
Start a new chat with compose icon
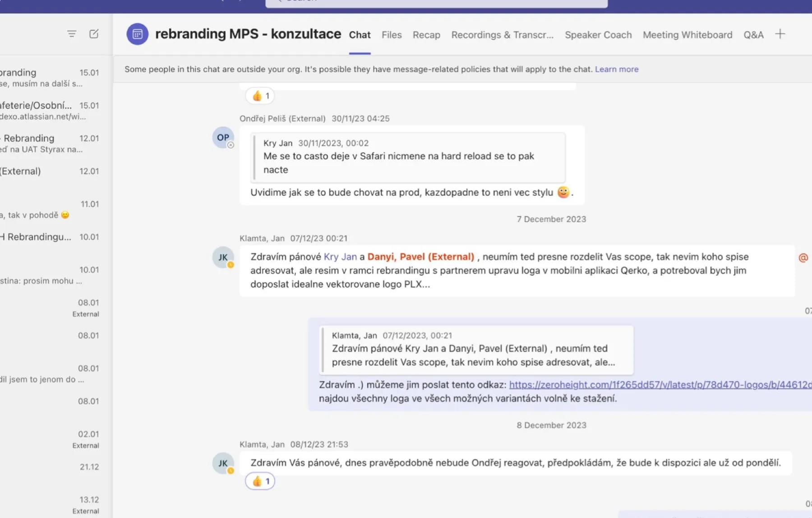[x=94, y=34]
